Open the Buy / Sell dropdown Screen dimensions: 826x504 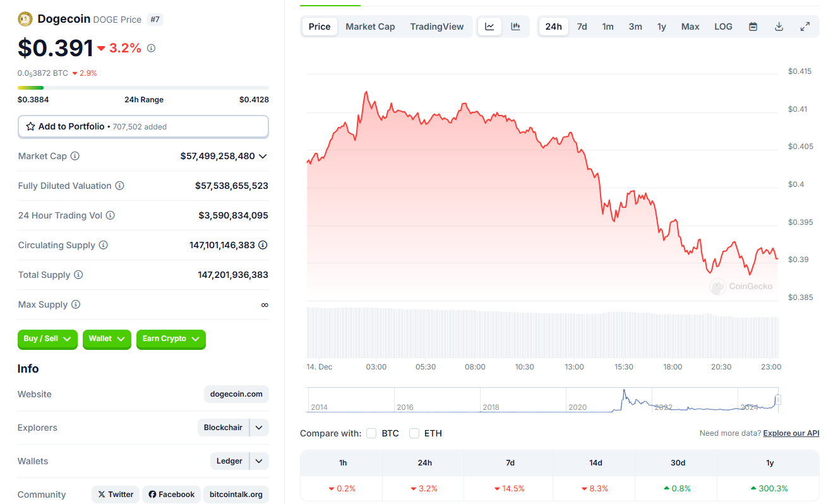47,339
